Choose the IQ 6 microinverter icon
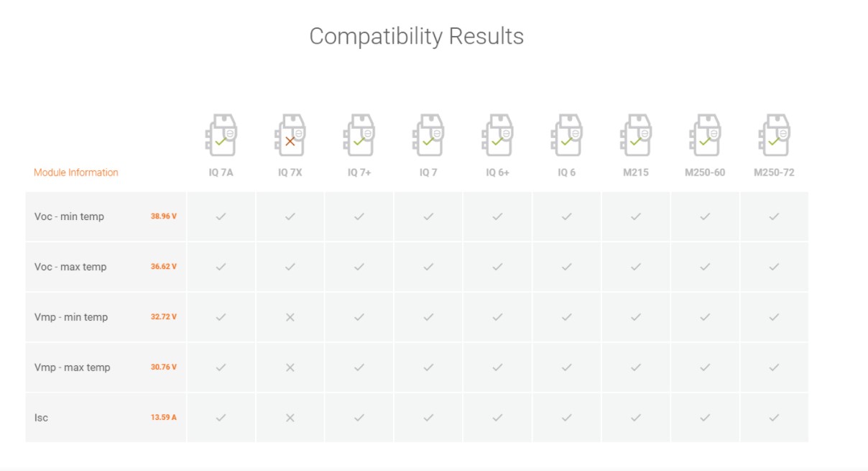The width and height of the screenshot is (868, 471). (566, 135)
